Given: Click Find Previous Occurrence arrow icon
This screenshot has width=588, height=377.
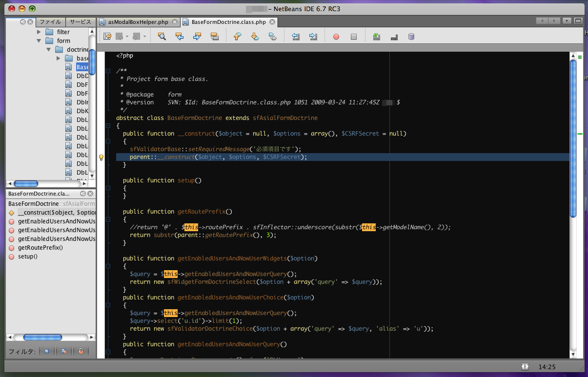Looking at the screenshot, I should 180,37.
